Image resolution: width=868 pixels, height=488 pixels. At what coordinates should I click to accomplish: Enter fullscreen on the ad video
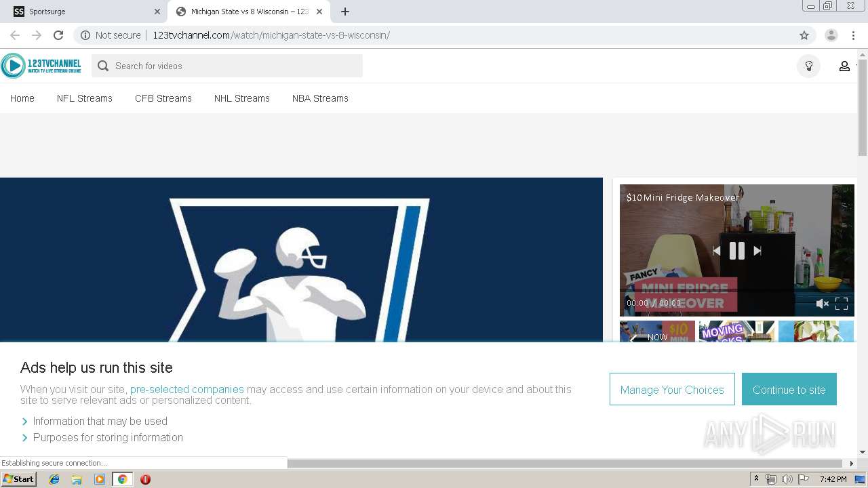[x=842, y=304]
